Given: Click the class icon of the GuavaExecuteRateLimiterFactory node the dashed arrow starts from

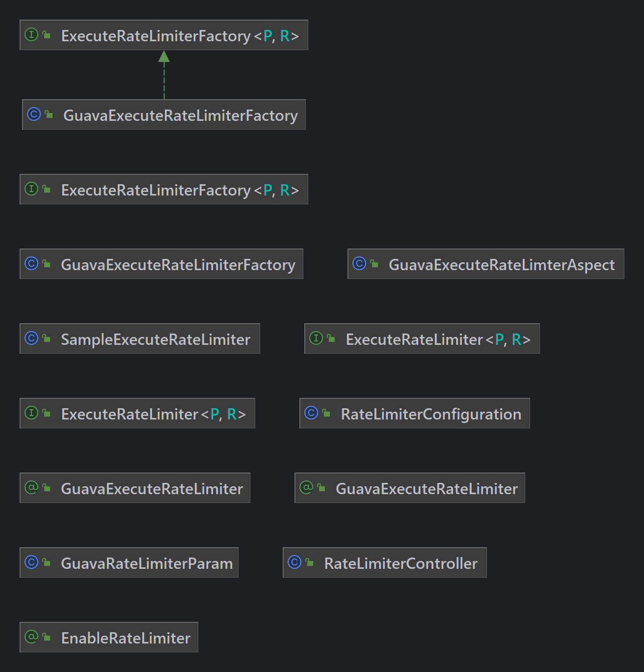Looking at the screenshot, I should [34, 114].
